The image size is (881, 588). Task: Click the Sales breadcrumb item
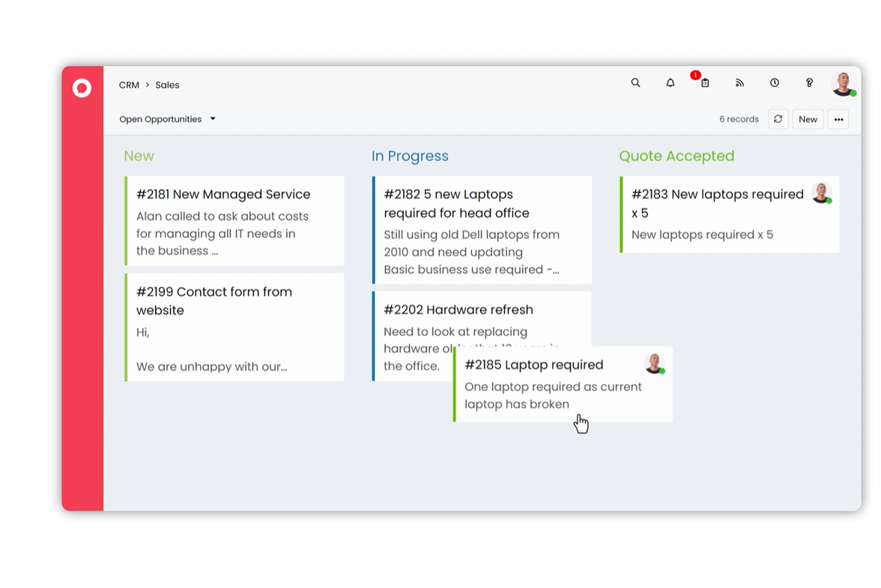(167, 85)
